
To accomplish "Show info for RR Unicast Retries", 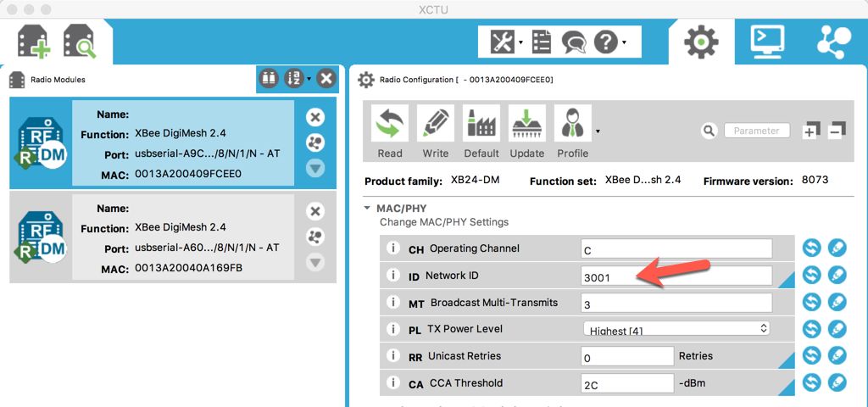I will pos(393,355).
